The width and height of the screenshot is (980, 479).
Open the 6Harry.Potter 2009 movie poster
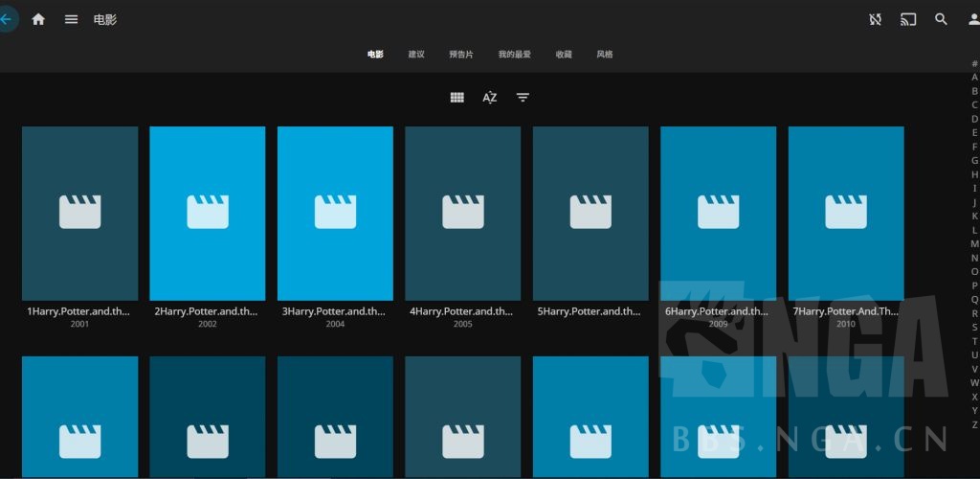pos(718,214)
